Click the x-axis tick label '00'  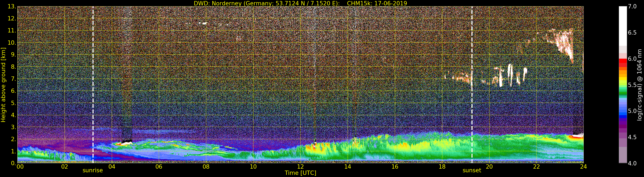pos(20,166)
